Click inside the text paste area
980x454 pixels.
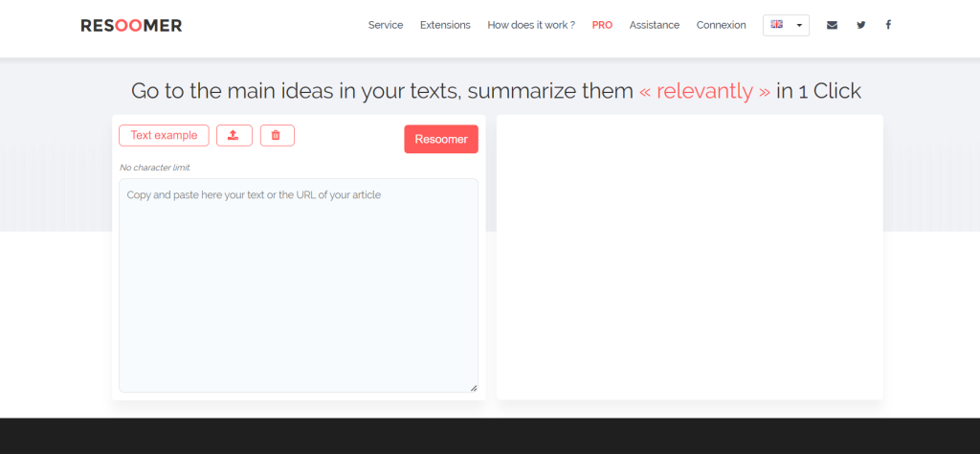tap(299, 285)
